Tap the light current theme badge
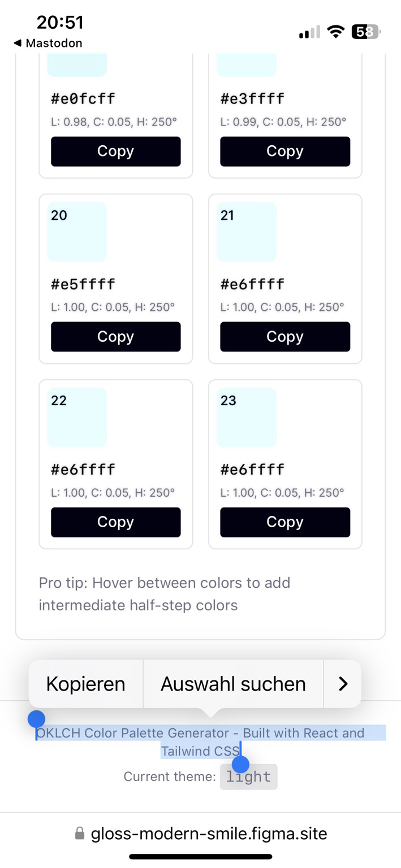The height and width of the screenshot is (868, 401). click(x=249, y=776)
